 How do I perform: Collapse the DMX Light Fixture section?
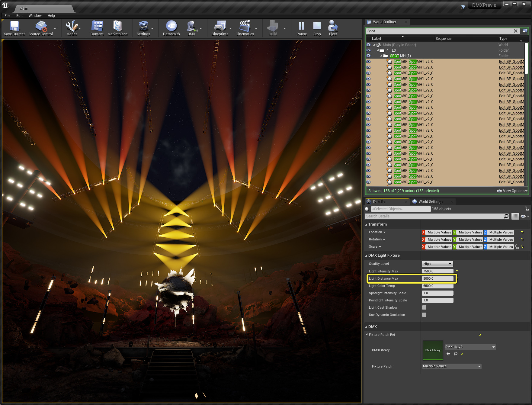pyautogui.click(x=366, y=256)
